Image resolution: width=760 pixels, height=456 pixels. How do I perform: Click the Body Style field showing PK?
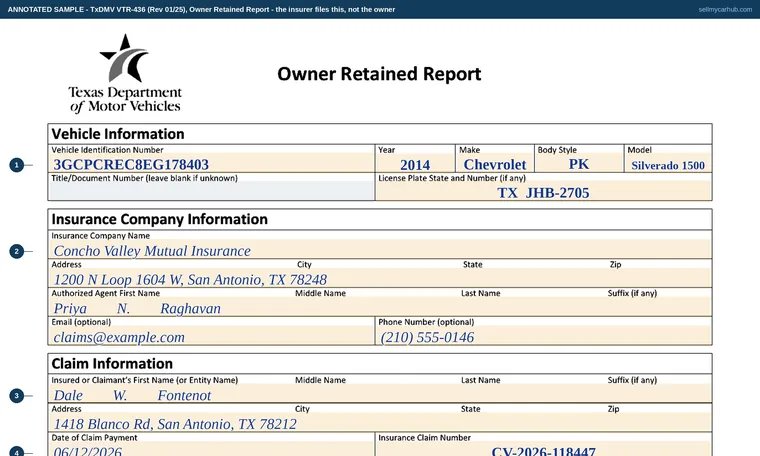[579, 164]
